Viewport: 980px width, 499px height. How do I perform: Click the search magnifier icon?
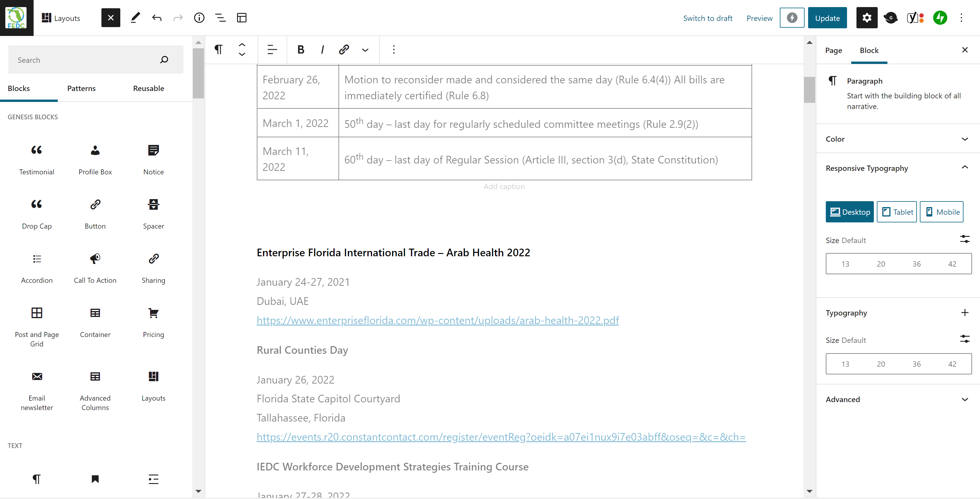pos(164,60)
